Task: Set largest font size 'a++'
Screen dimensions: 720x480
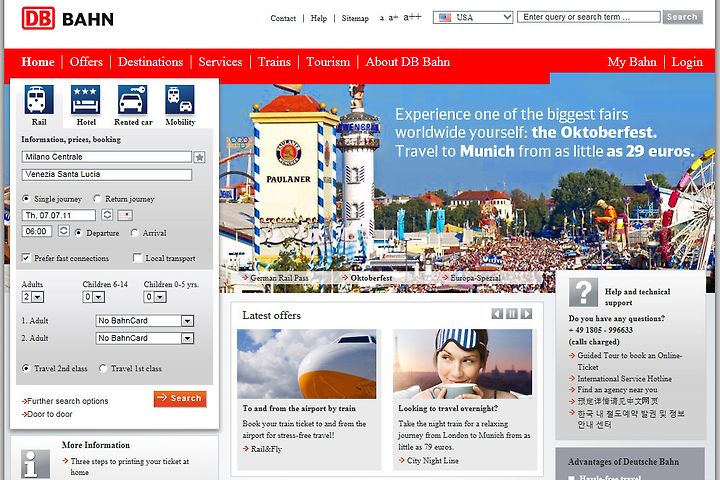Action: [412, 17]
